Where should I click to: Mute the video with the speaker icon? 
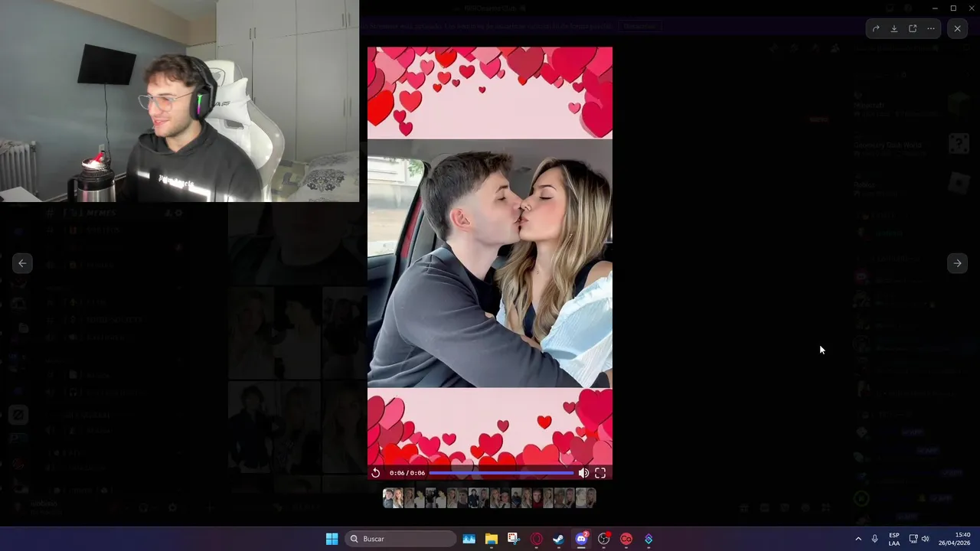pos(583,473)
